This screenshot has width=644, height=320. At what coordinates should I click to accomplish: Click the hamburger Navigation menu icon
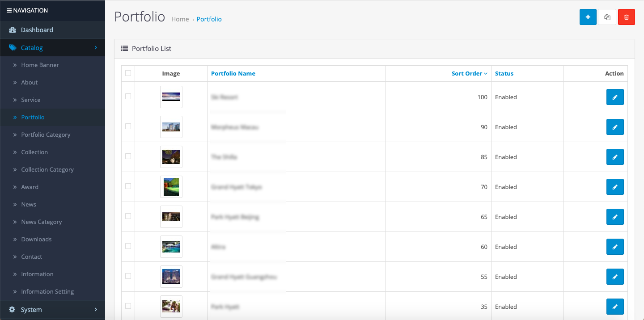click(x=9, y=10)
